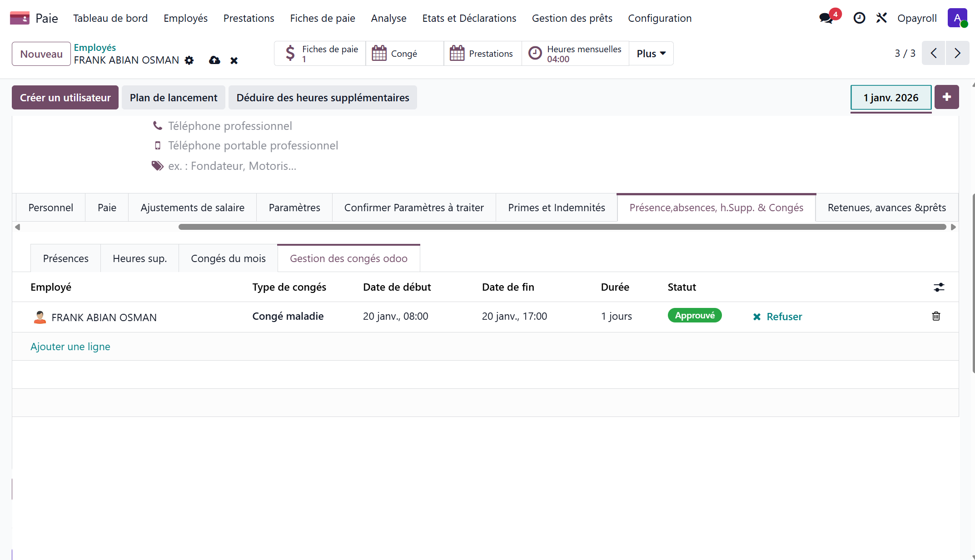975x560 pixels.
Task: Click Ajouter une ligne link
Action: 70,347
